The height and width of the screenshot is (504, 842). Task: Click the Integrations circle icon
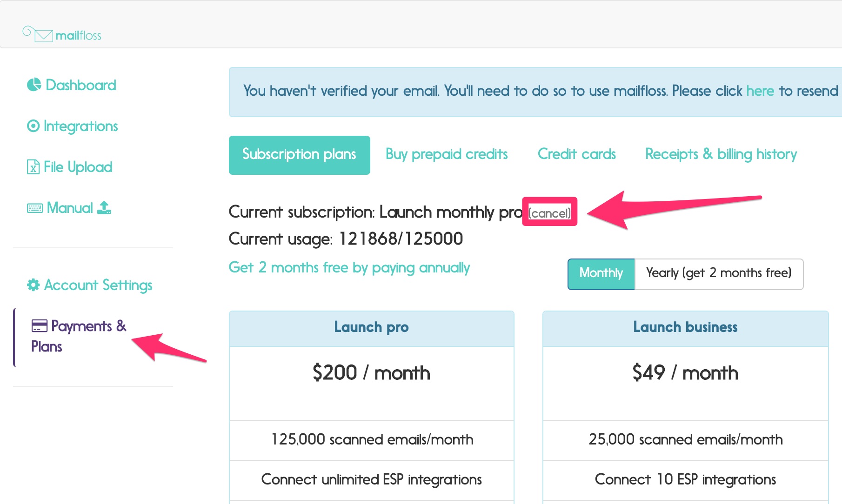point(33,126)
